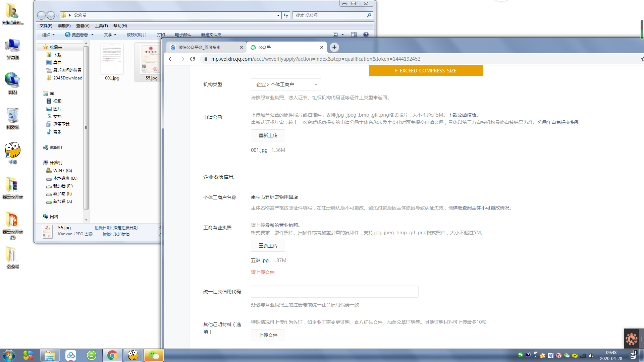Open the change view dropdown arrow
The height and width of the screenshot is (362, 644).
[x=342, y=35]
